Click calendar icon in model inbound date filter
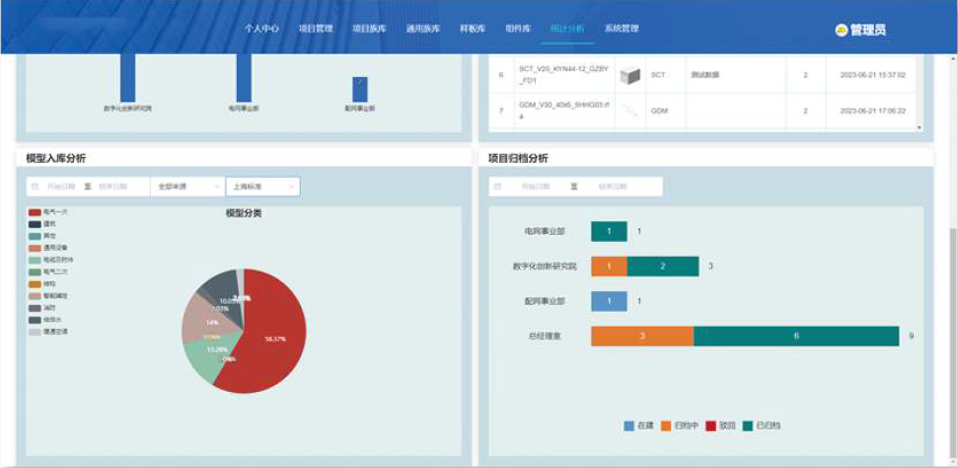The image size is (958, 468). tap(36, 186)
